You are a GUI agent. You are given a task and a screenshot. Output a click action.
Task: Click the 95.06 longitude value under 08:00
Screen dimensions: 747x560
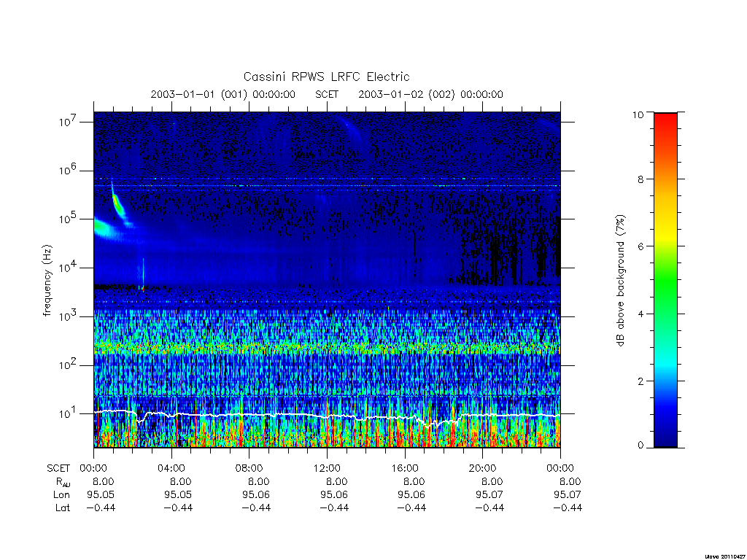[256, 495]
